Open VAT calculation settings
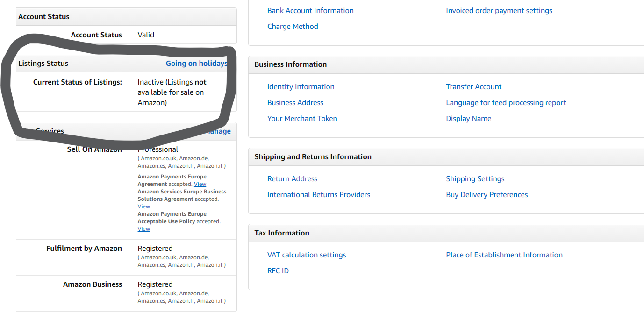 click(x=307, y=255)
